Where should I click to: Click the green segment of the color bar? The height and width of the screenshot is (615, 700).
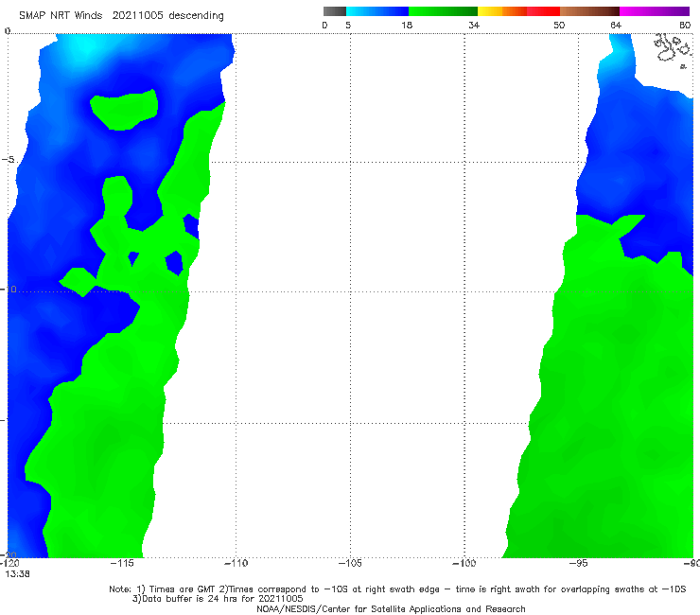pyautogui.click(x=444, y=11)
